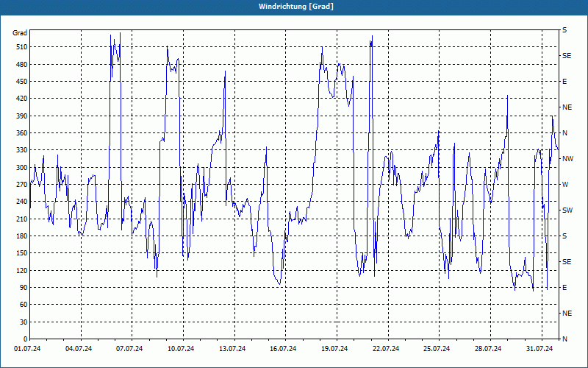Select the 480 y-axis value
The width and height of the screenshot is (588, 368).
[22, 65]
